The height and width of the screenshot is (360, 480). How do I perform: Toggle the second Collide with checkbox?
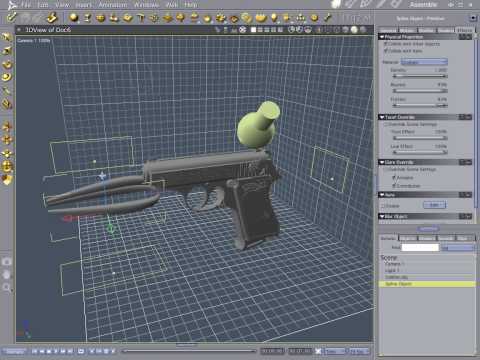coord(386,51)
